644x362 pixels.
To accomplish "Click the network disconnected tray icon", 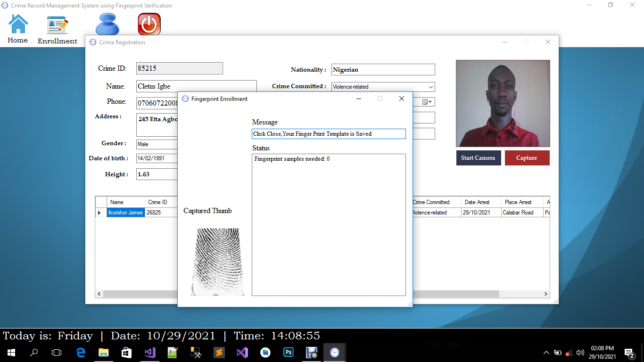I will pos(569,353).
